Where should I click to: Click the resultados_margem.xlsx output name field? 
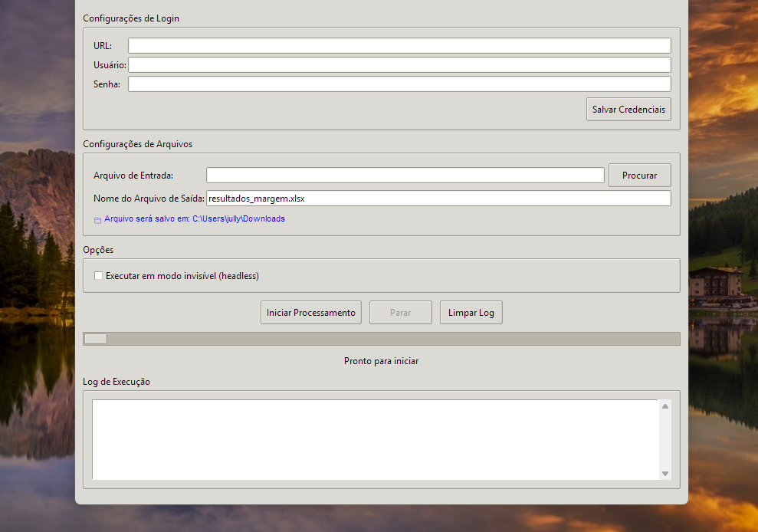pyautogui.click(x=438, y=199)
